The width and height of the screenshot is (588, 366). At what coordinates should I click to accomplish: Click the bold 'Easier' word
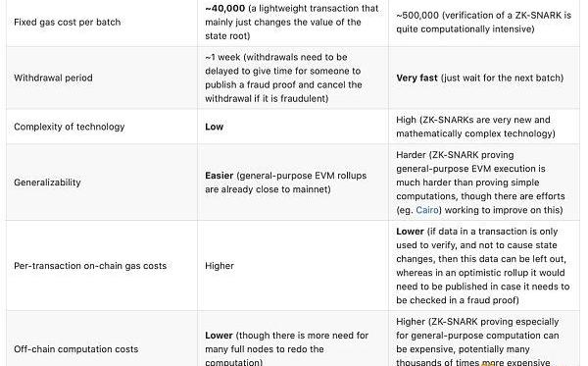pyautogui.click(x=219, y=176)
